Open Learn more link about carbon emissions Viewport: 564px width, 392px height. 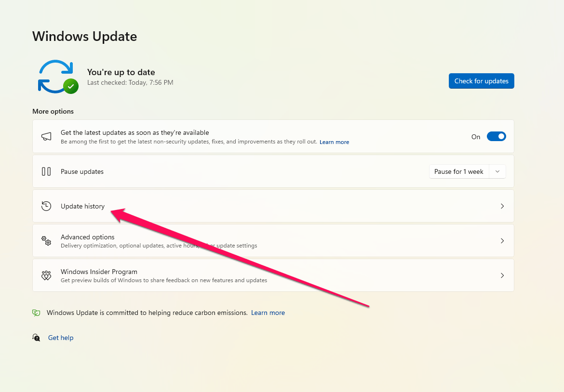(x=268, y=313)
